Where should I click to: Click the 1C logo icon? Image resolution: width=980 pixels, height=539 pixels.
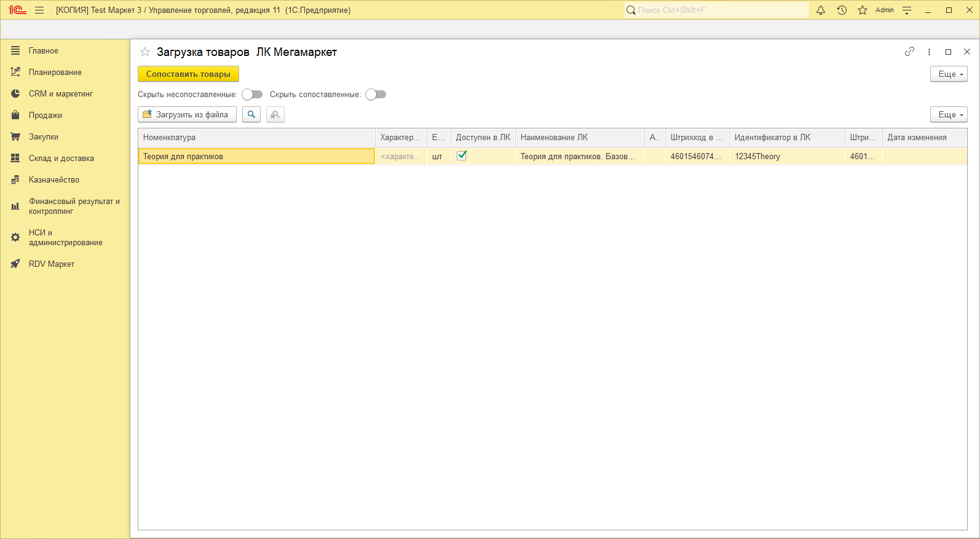pyautogui.click(x=17, y=10)
